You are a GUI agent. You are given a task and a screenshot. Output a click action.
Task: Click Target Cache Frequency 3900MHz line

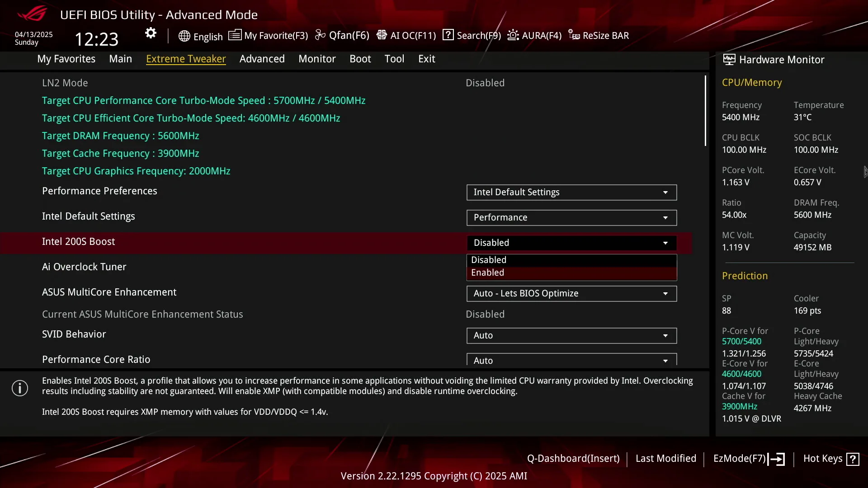pyautogui.click(x=120, y=154)
